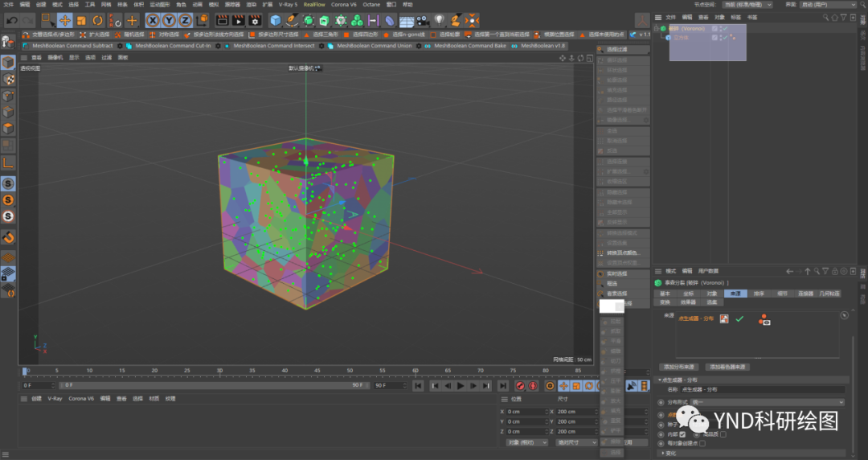This screenshot has width=868, height=460.
Task: Select the texture mode checkered cube icon
Action: click(8, 80)
